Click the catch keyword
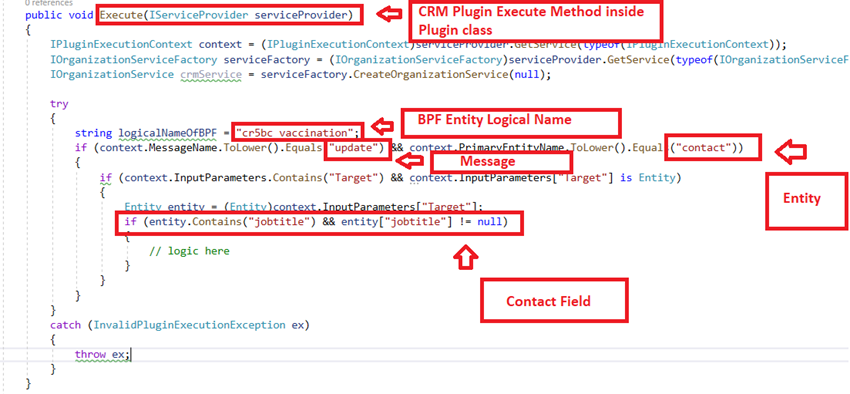The width and height of the screenshot is (850, 394). point(66,325)
